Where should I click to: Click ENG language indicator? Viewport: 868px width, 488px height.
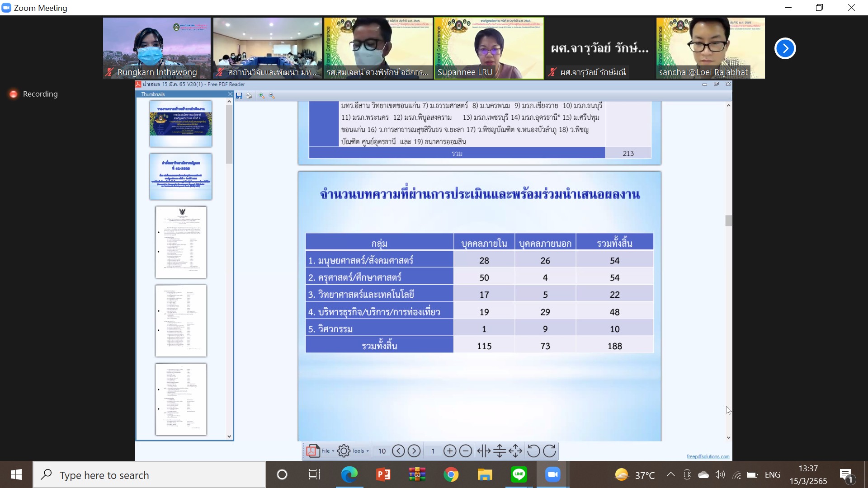pos(773,475)
